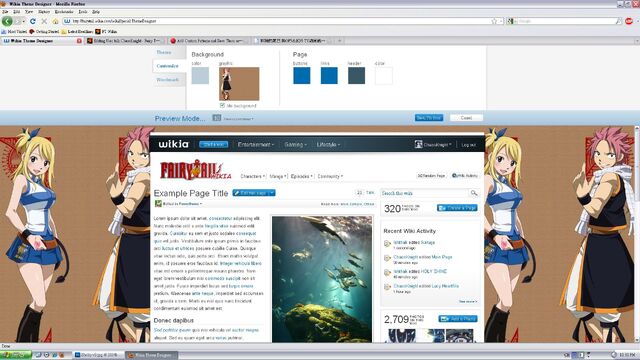Click the See more link in Recent Activity
This screenshot has width=640, height=360.
tap(468, 302)
